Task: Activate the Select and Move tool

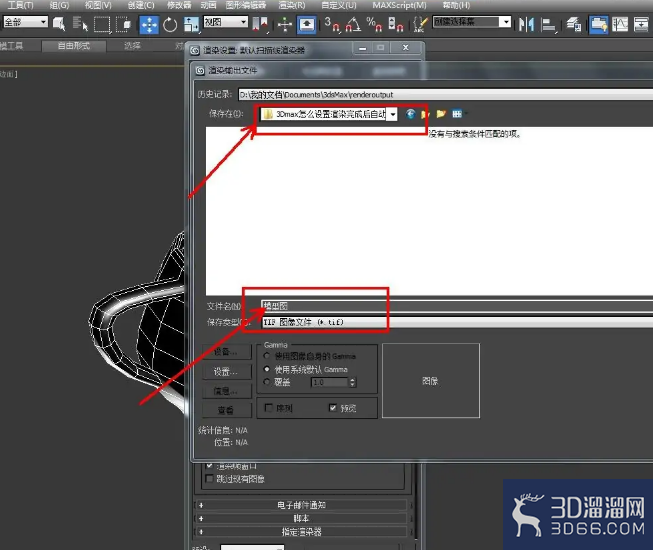Action: 149,24
